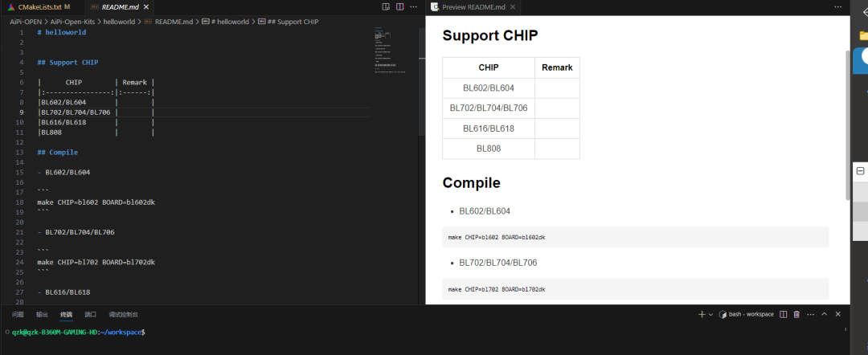
Task: Open preview to the side icon
Action: coord(386,6)
